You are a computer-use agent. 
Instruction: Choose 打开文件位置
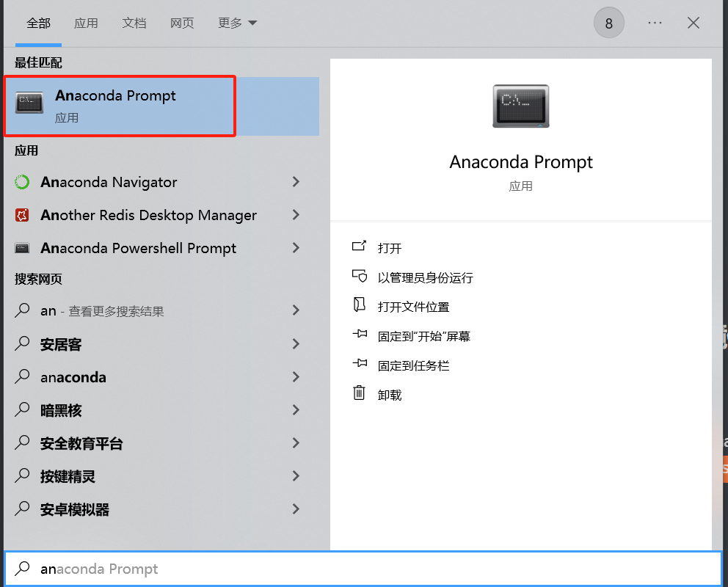[414, 307]
